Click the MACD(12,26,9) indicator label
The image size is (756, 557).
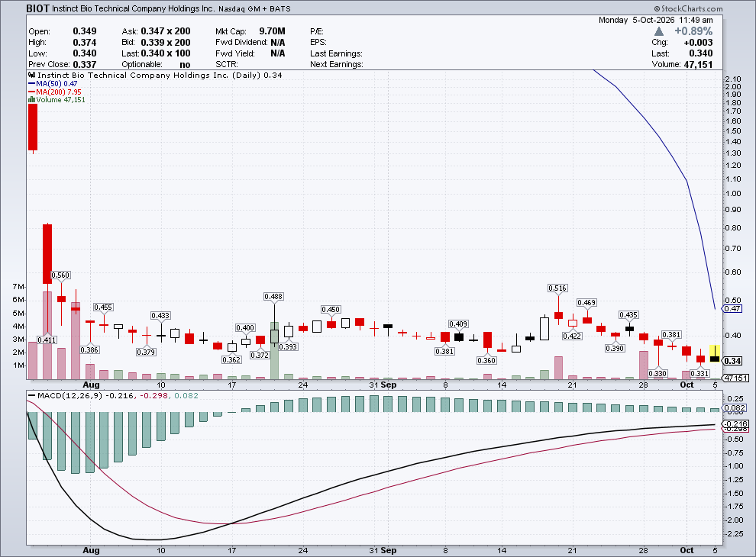coord(70,395)
